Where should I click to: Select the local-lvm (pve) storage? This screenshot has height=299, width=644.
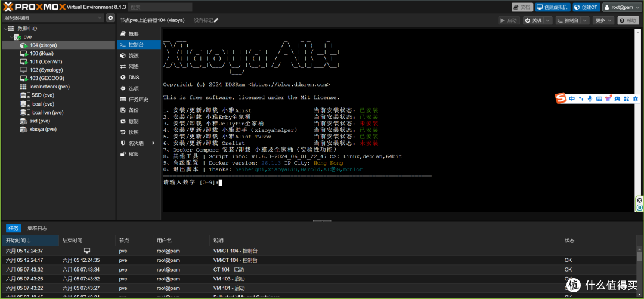click(x=47, y=112)
